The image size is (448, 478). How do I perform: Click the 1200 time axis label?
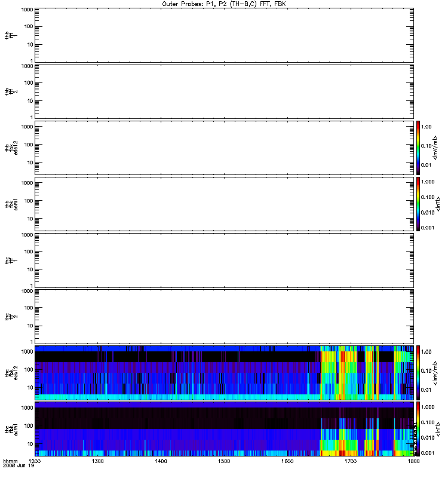[35, 461]
